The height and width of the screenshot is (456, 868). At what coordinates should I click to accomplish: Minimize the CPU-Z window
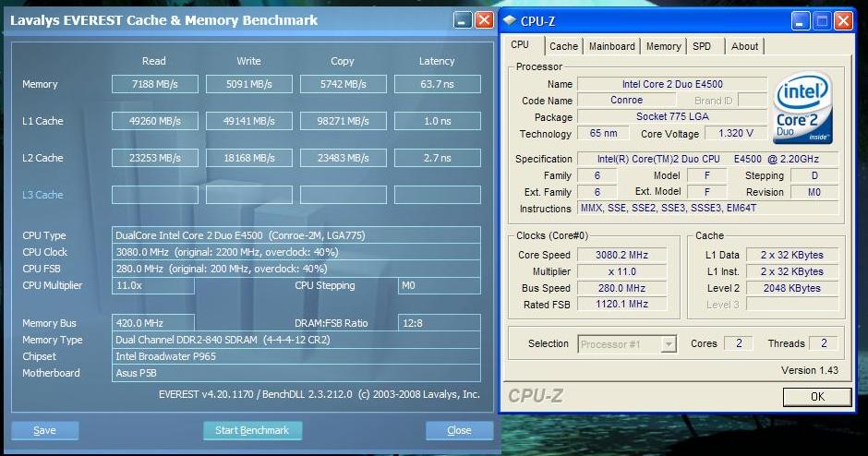(x=800, y=21)
